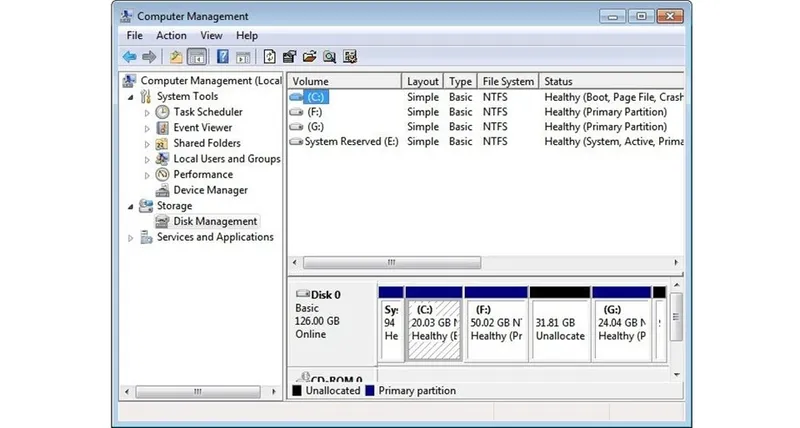Select the System Reserved partition block
800x428 pixels.
click(391, 323)
